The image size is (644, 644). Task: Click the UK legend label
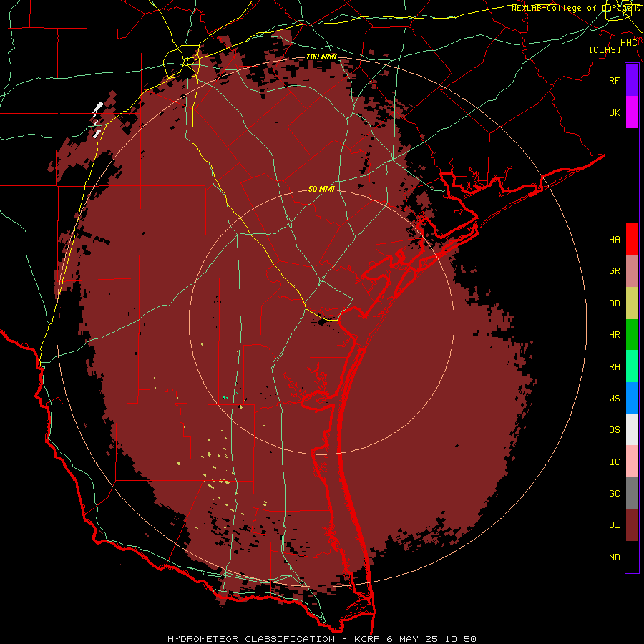pos(615,112)
